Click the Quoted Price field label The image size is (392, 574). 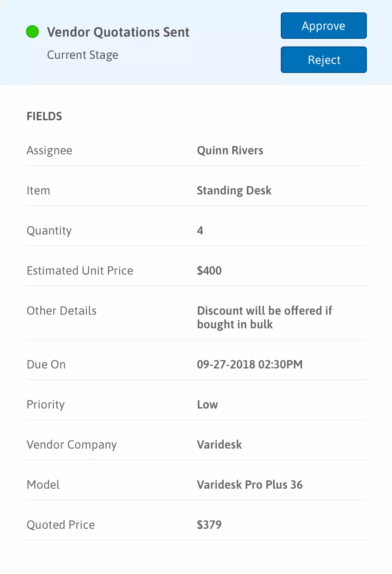tap(61, 525)
